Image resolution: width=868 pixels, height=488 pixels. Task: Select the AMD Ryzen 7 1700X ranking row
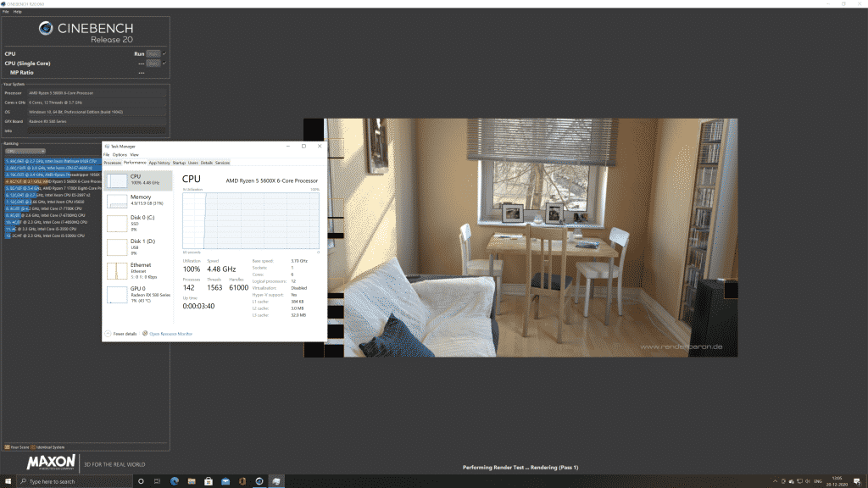(x=53, y=188)
